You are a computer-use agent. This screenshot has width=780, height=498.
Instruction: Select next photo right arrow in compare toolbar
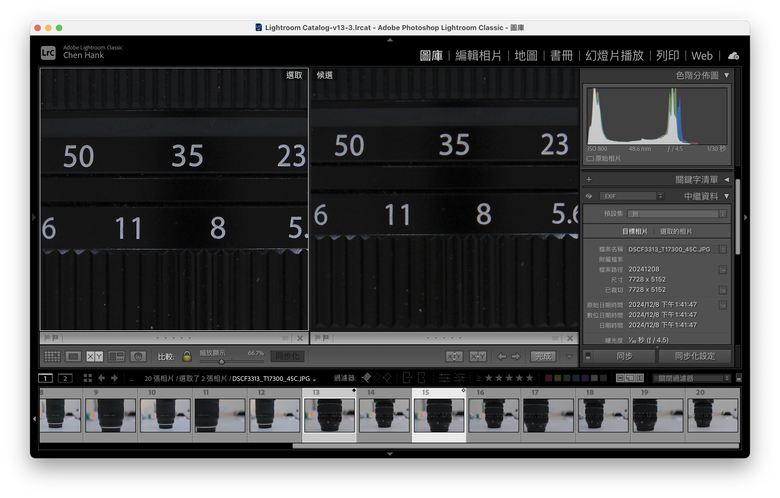(x=516, y=356)
